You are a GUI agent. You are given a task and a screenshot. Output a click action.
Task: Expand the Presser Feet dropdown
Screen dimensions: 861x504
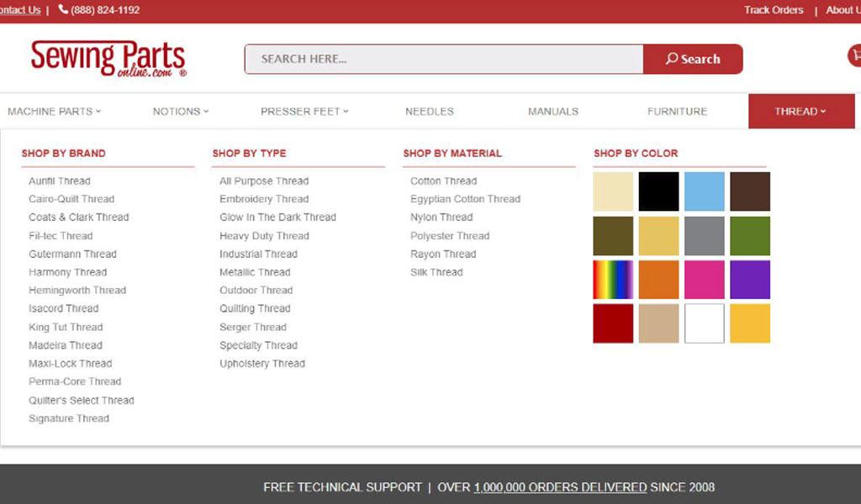[304, 111]
